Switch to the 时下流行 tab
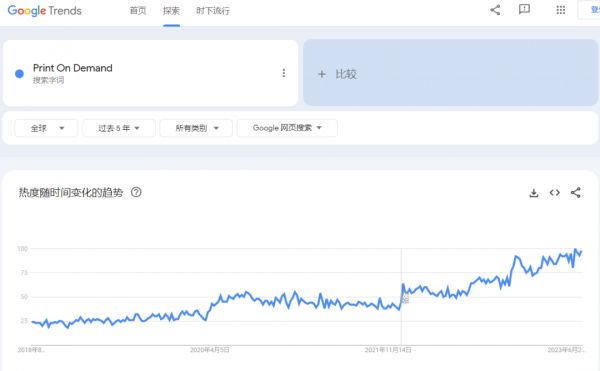Viewport: 600px width, 371px height. coord(213,11)
